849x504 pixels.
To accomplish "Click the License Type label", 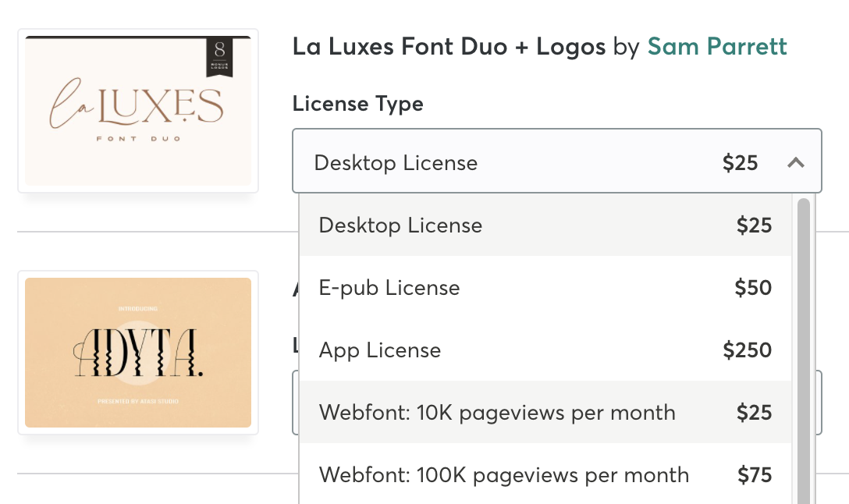I will click(x=358, y=104).
